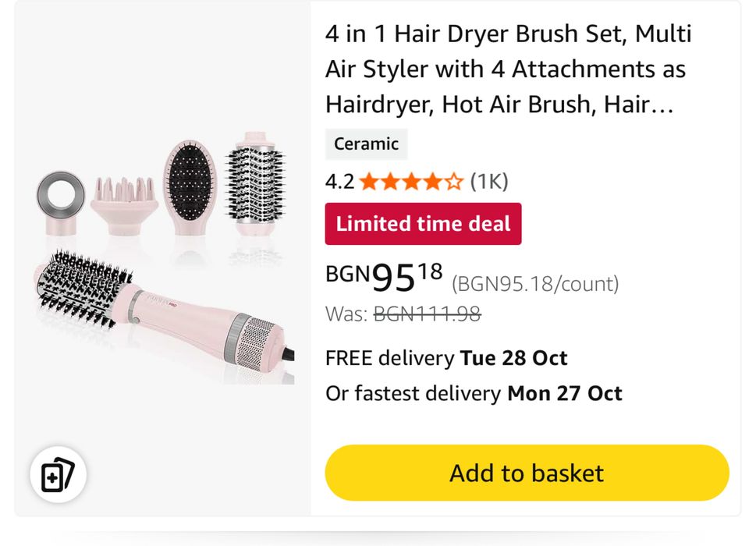
Task: Select the Ceramic material badge
Action: tap(366, 144)
